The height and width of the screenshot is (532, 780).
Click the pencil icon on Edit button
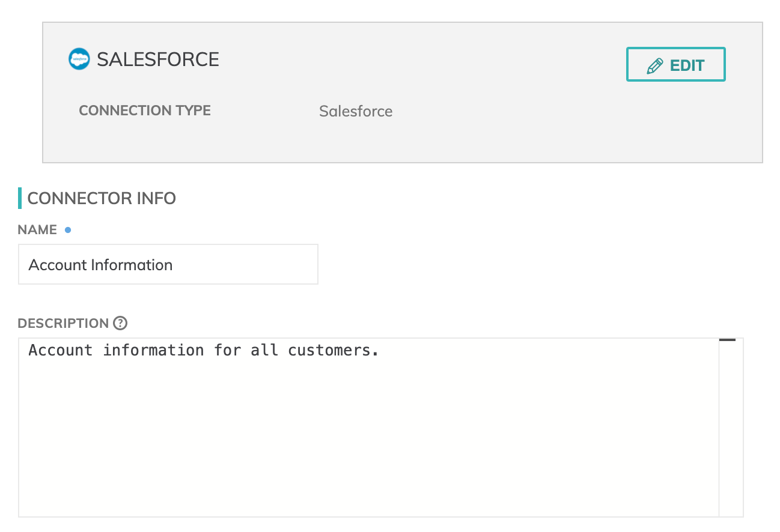[654, 65]
